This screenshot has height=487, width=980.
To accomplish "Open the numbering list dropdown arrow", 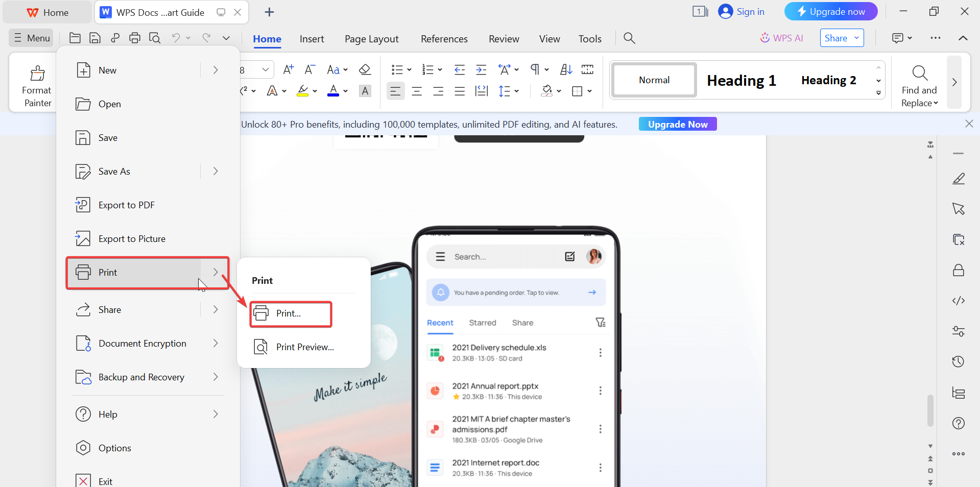I will [440, 70].
